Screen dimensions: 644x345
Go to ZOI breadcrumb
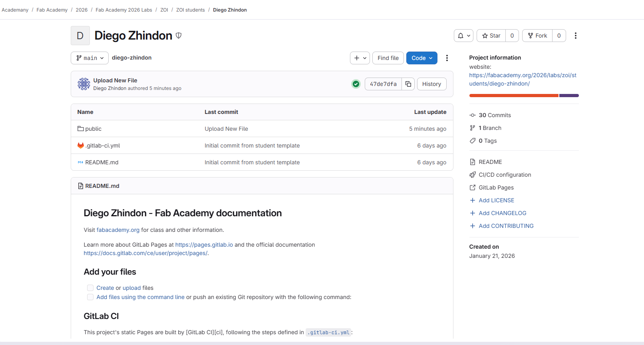pyautogui.click(x=164, y=10)
